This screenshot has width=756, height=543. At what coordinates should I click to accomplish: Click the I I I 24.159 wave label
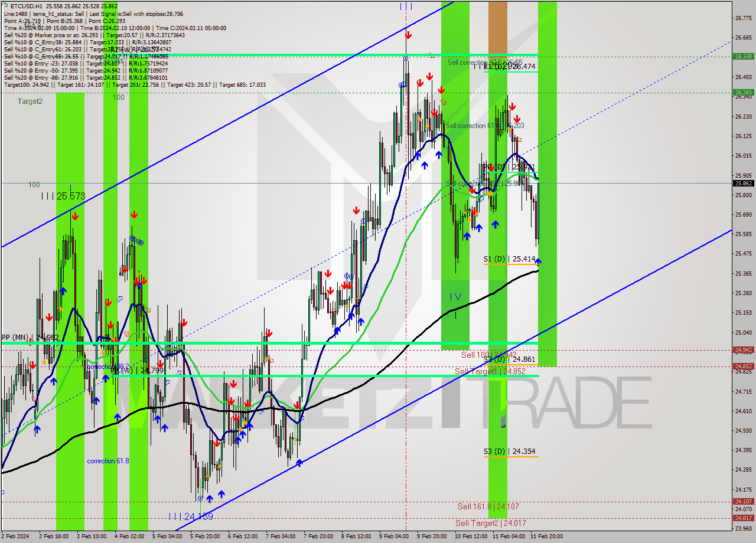[x=190, y=516]
